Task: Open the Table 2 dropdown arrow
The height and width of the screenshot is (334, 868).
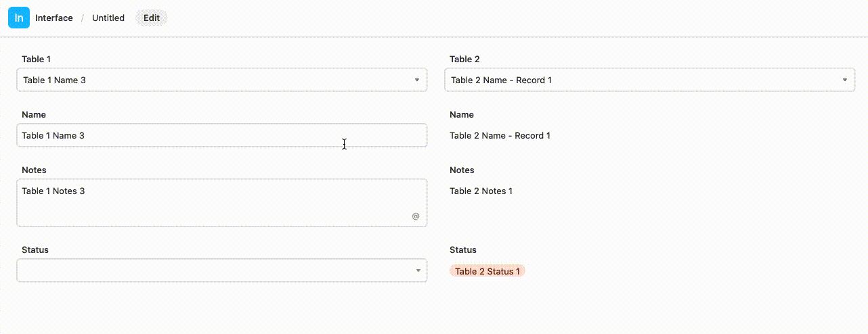Action: 845,80
